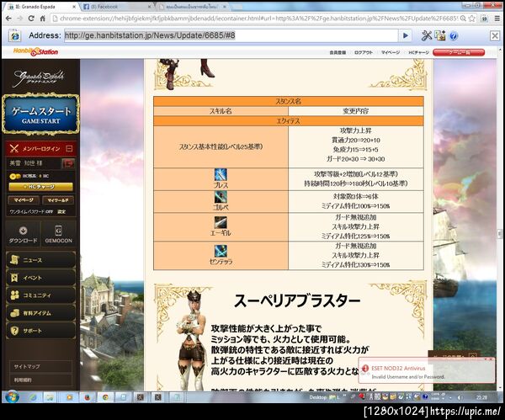Image resolution: width=505 pixels, height=420 pixels.
Task: Click the 利用規約 link
Action: pos(23,380)
